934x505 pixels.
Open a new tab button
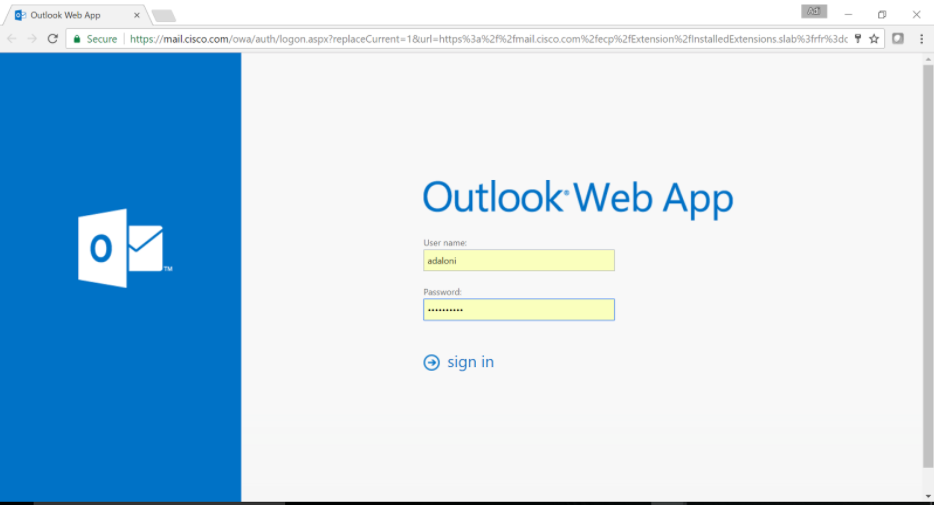click(x=163, y=15)
